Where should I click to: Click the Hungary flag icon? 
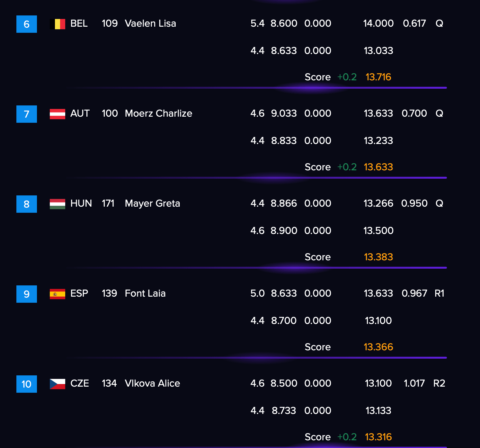(58, 204)
